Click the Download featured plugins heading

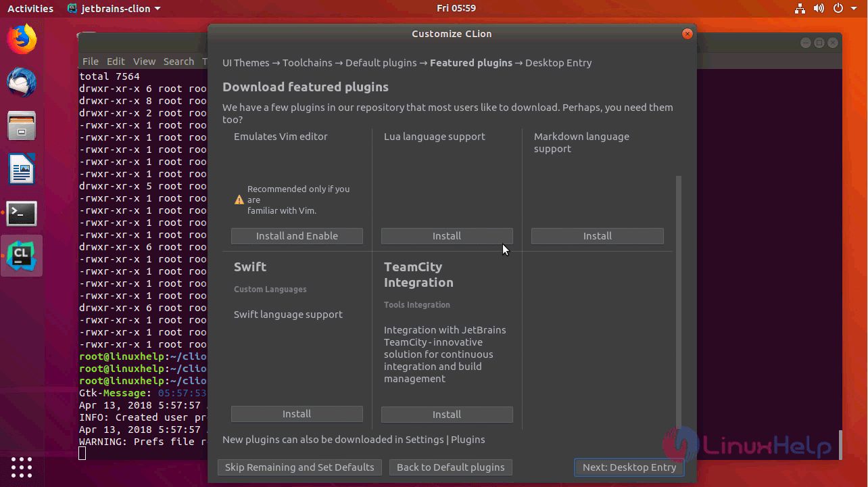click(306, 87)
